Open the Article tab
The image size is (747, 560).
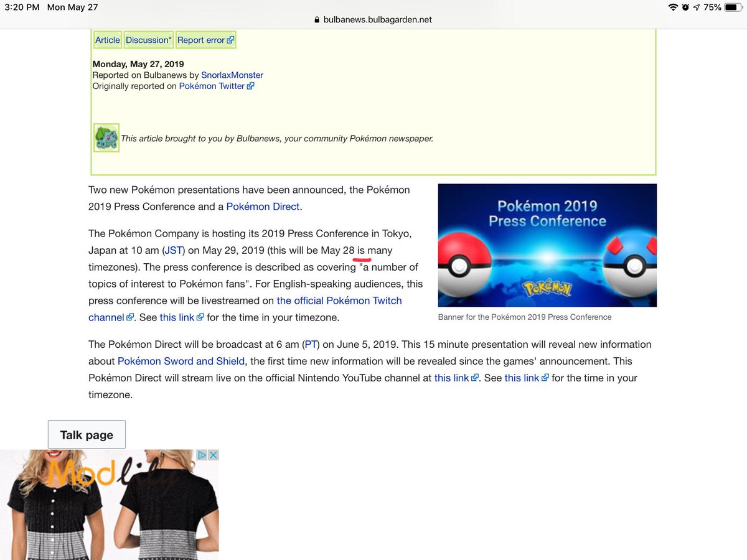pos(107,40)
